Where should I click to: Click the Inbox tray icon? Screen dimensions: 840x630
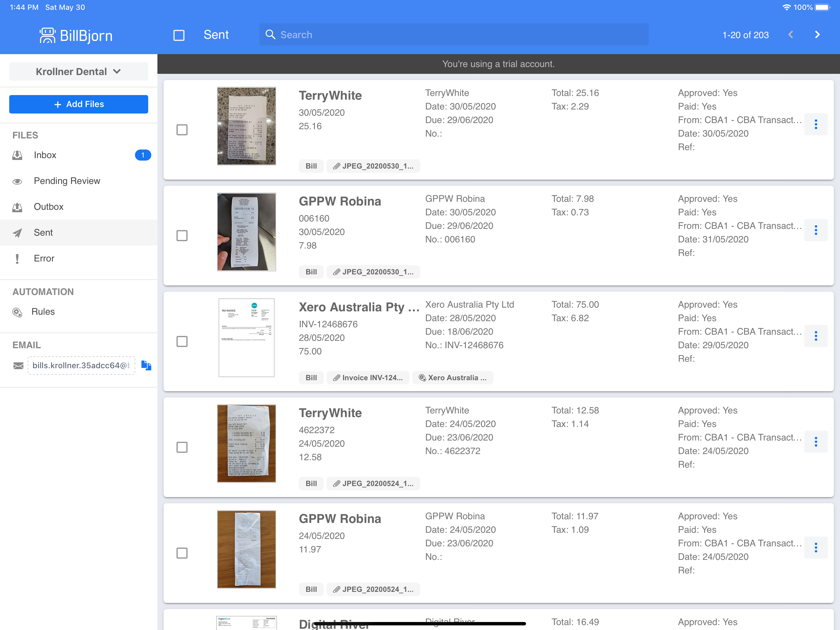(x=17, y=155)
